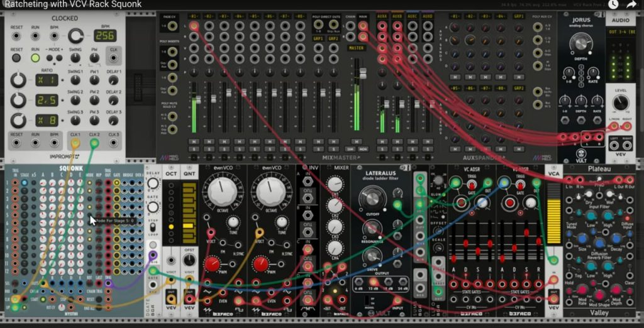The image size is (644, 328).
Task: Click the Audio module LEVEL knob
Action: point(620,102)
